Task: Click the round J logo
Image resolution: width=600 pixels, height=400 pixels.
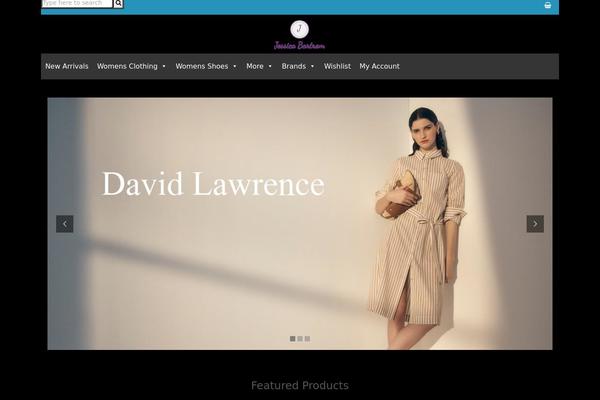Action: 299,29
